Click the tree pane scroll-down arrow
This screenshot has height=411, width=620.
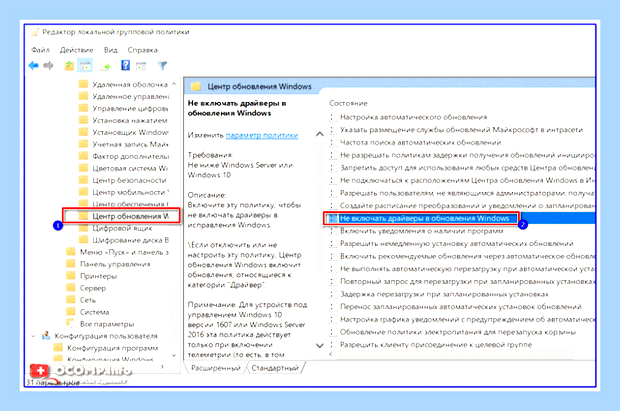(x=174, y=355)
